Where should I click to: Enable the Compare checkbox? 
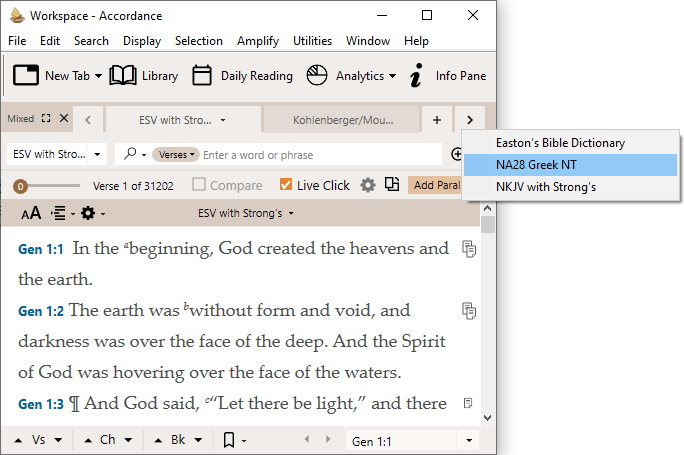(199, 185)
